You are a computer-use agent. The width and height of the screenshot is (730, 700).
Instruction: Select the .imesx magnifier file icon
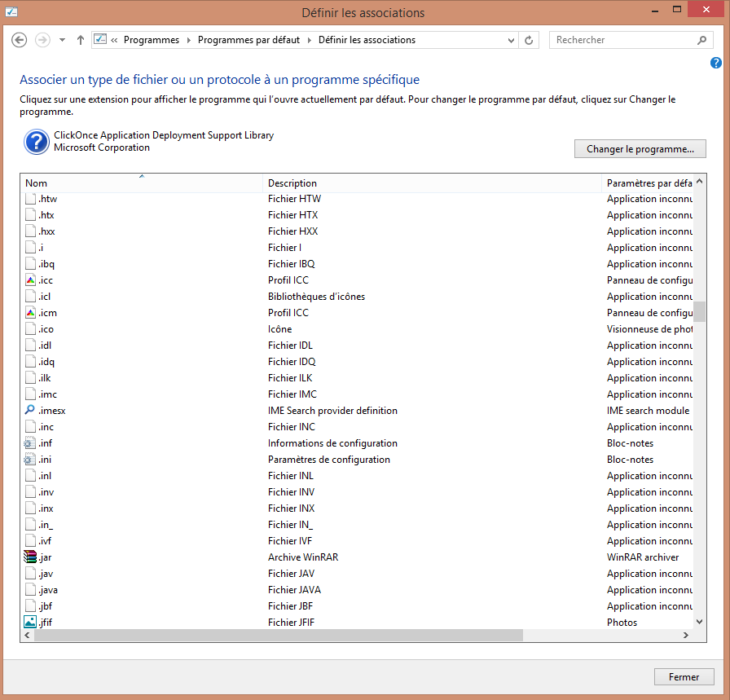30,411
